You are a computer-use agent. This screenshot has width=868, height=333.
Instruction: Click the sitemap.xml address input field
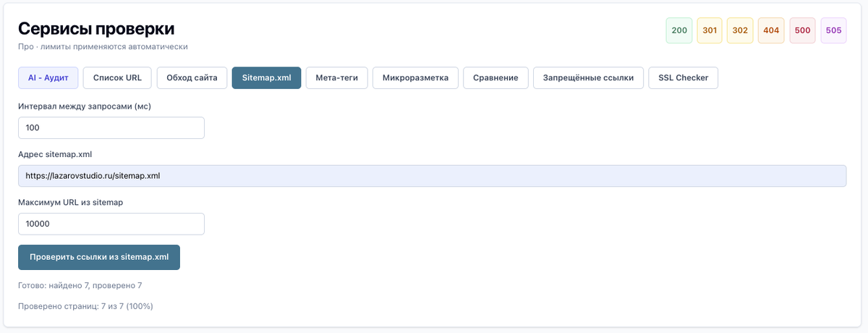coord(432,175)
